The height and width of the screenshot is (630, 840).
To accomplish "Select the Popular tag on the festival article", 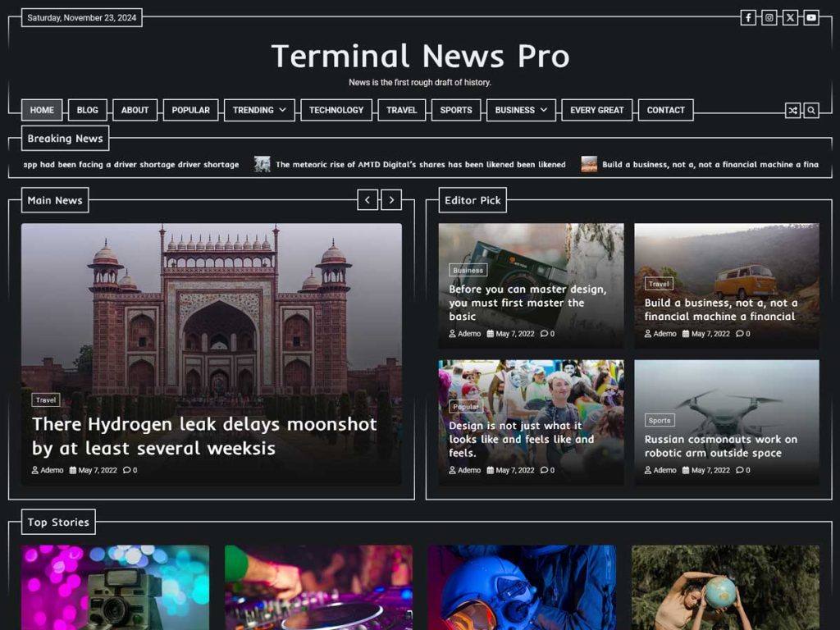I will [x=465, y=405].
